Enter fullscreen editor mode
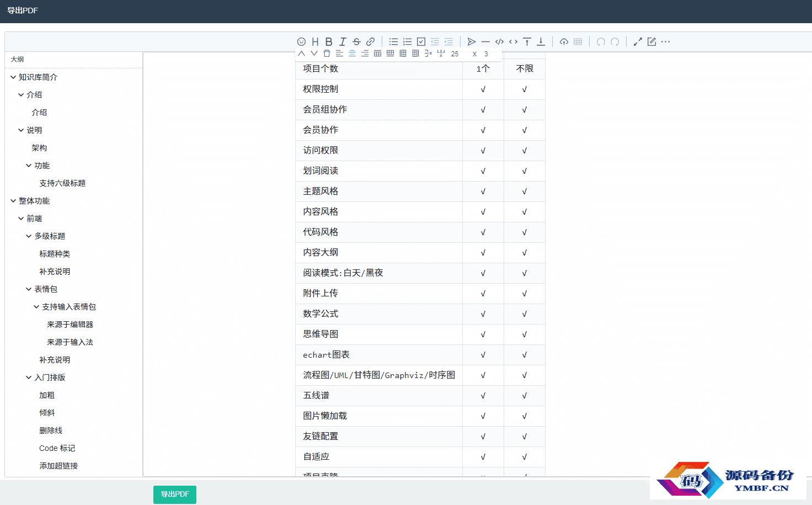This screenshot has height=505, width=812. click(x=638, y=42)
